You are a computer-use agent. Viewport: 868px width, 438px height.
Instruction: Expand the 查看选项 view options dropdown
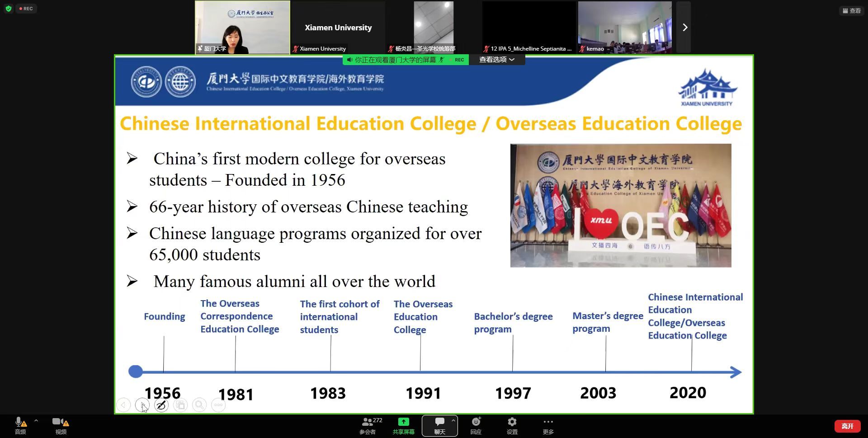pos(496,60)
